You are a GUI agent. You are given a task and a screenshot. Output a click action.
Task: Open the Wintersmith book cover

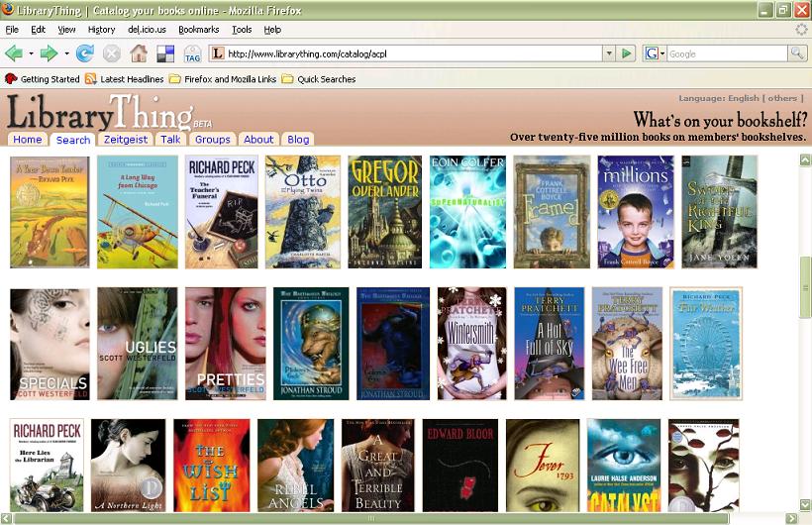[471, 344]
